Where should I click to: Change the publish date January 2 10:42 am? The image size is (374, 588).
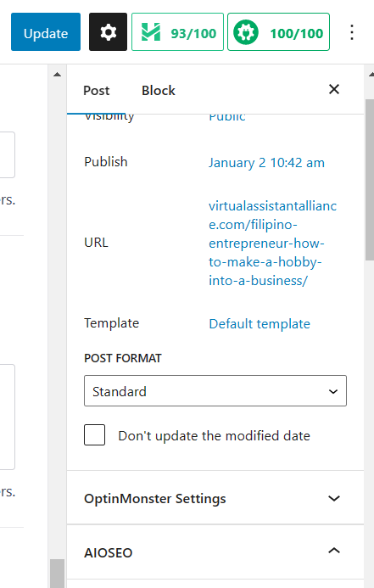[x=266, y=163]
